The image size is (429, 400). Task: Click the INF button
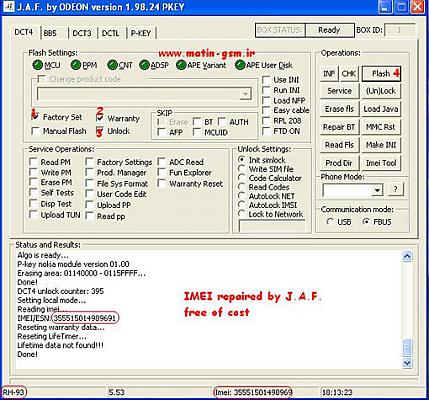pyautogui.click(x=329, y=74)
